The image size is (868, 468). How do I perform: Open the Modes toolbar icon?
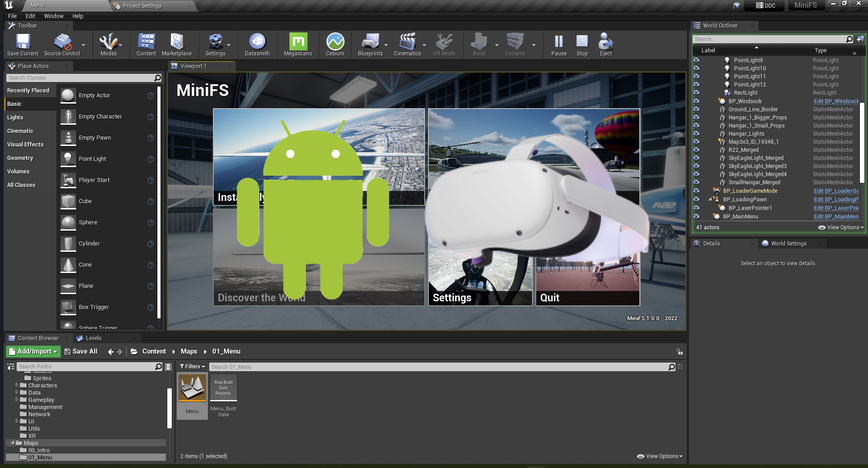109,44
